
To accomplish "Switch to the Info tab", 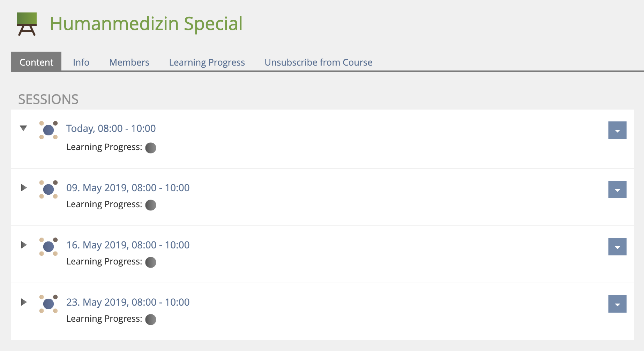I will coord(81,62).
